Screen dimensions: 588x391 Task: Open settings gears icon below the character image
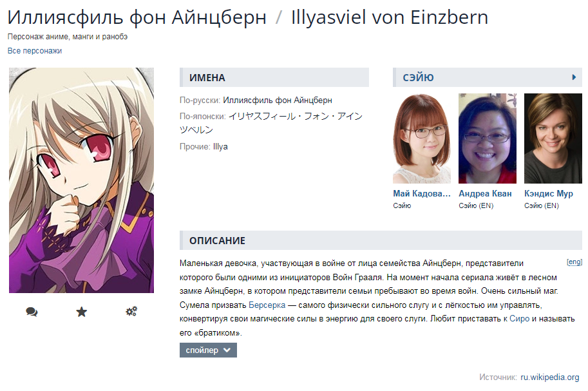131,312
